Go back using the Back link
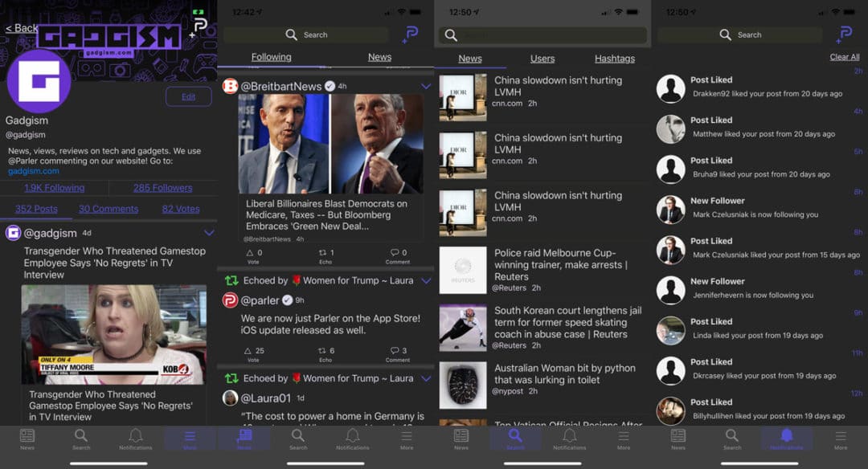Screen dimensions: 868x469 coord(22,28)
